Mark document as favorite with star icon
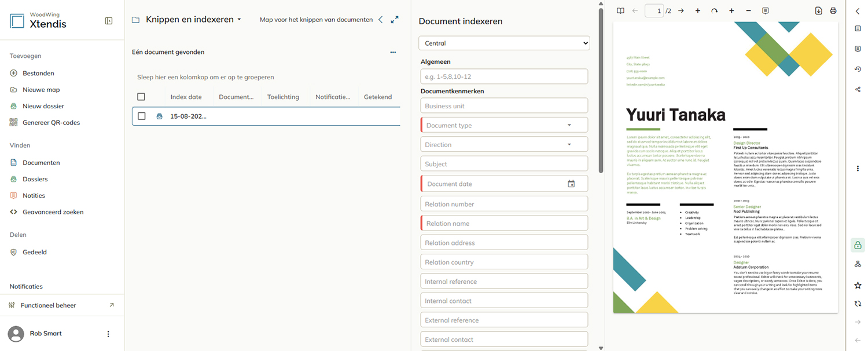The height and width of the screenshot is (351, 868). 858,285
